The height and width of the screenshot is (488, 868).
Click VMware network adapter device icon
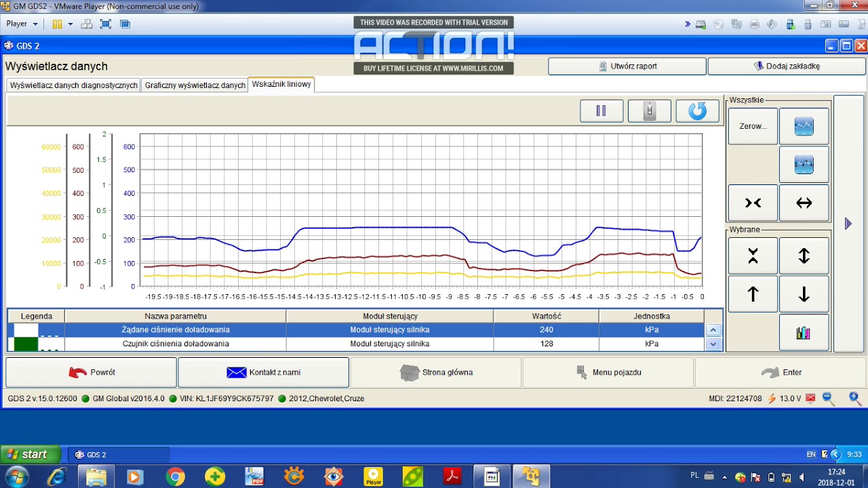(736, 24)
